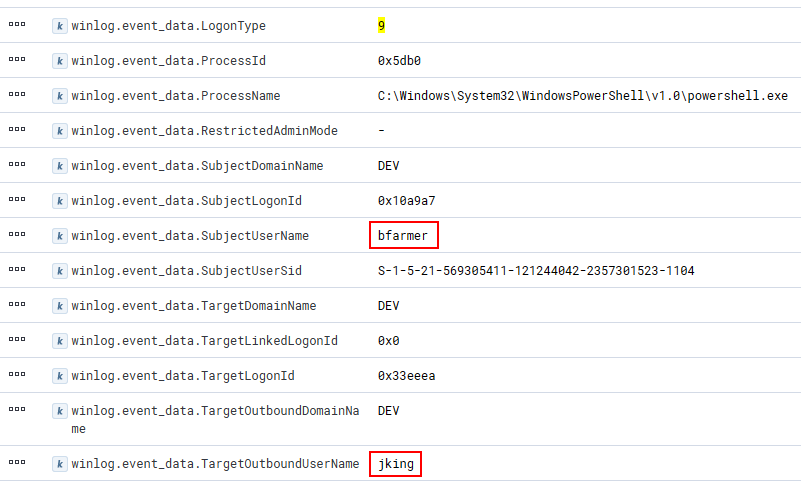Screen dimensions: 801x488
Task: Click keyword type icon for TargetLogonId
Action: [60, 376]
